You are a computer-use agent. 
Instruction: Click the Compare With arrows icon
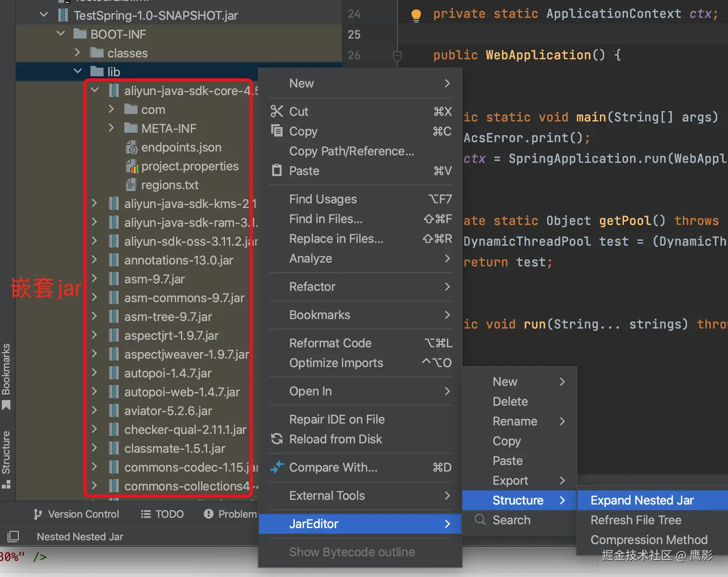(x=277, y=467)
